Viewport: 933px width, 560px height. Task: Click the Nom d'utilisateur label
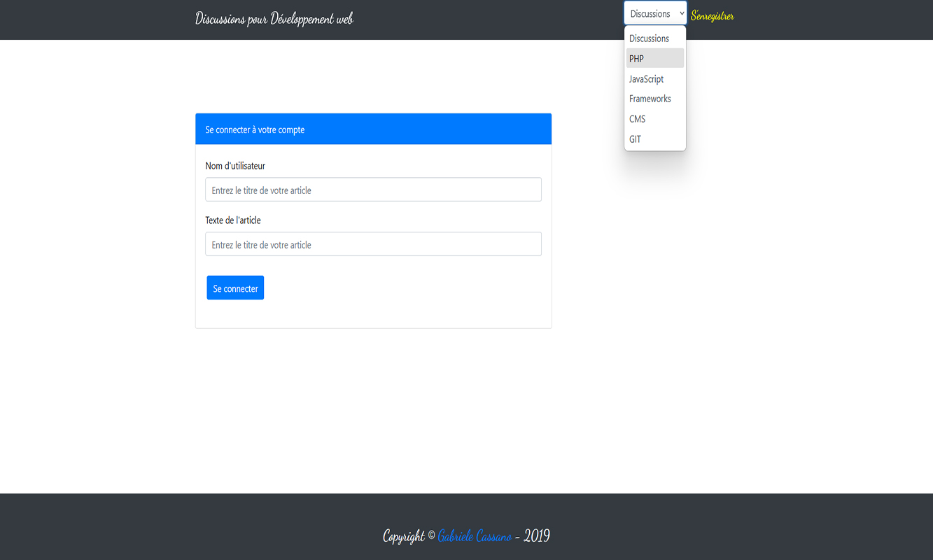(234, 166)
